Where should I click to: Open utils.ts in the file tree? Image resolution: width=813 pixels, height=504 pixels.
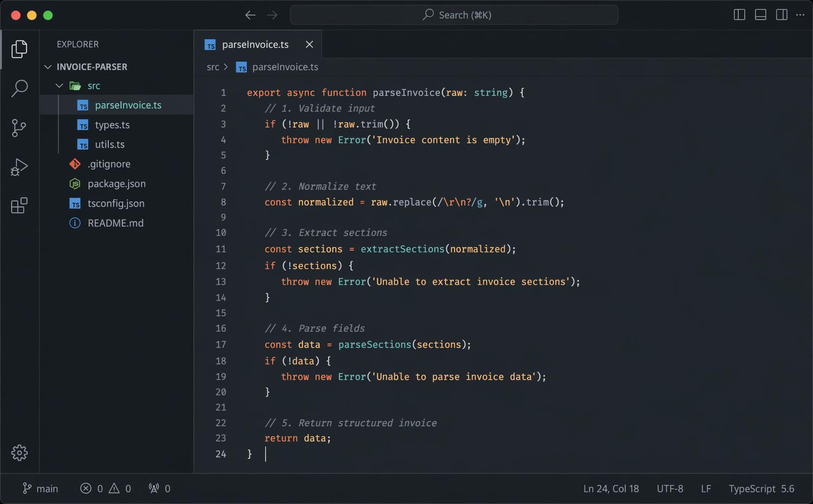click(x=109, y=144)
